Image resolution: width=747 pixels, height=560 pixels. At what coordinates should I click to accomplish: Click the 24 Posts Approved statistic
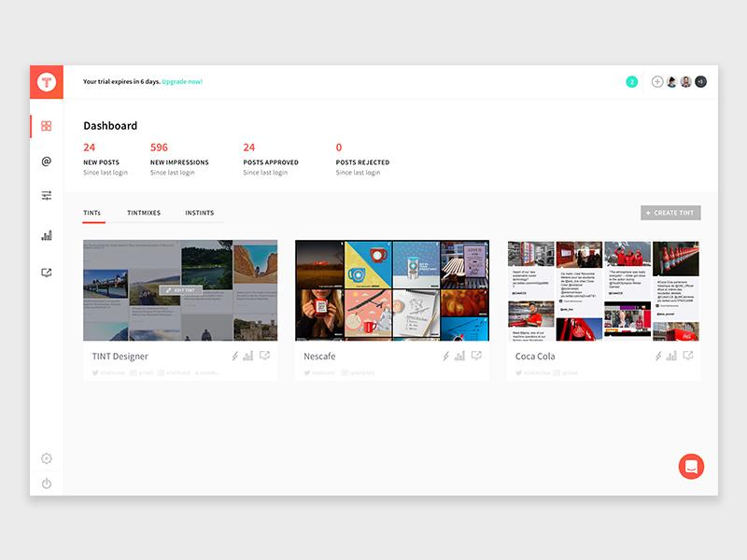point(271,160)
